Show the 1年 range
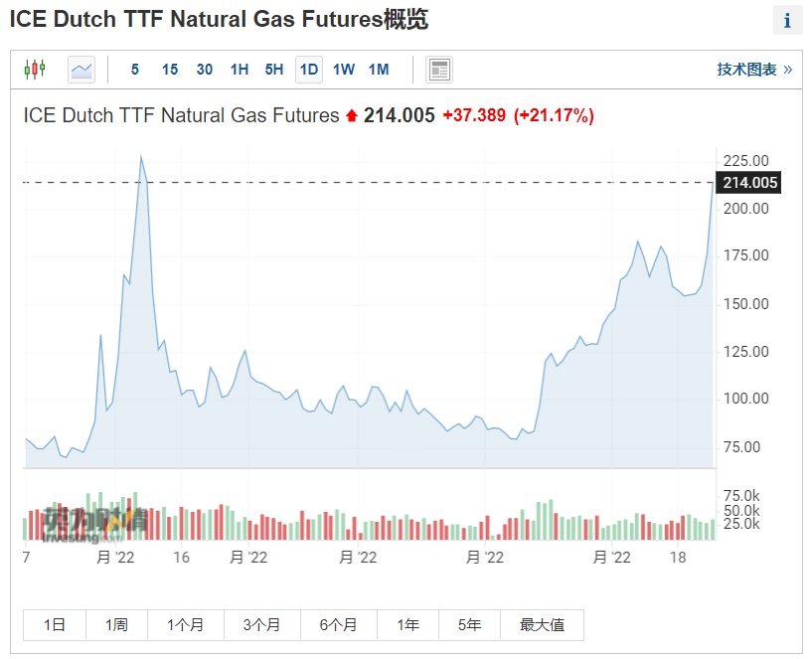The image size is (812, 659). pos(407,625)
